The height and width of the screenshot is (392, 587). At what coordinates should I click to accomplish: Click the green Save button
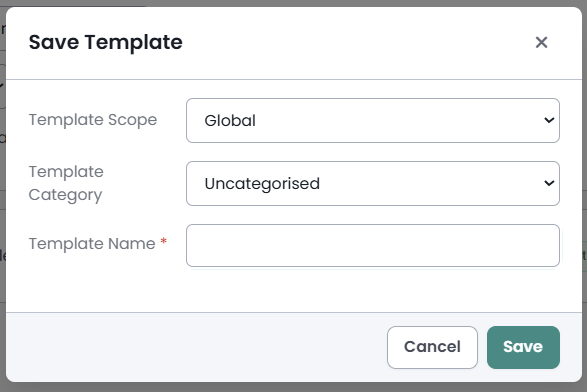point(523,347)
